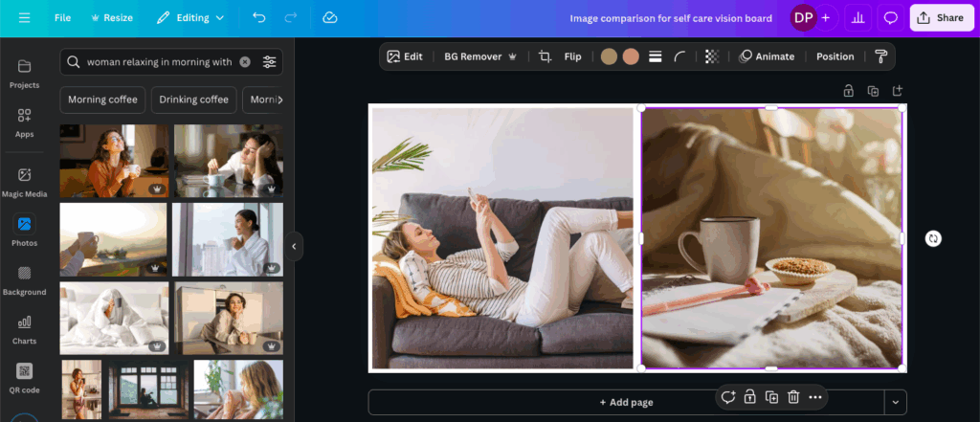
Task: Pick the peach color swatch
Action: pos(631,56)
